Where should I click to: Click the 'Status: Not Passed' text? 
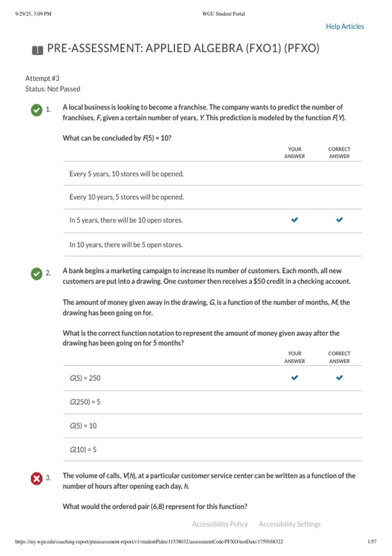53,89
